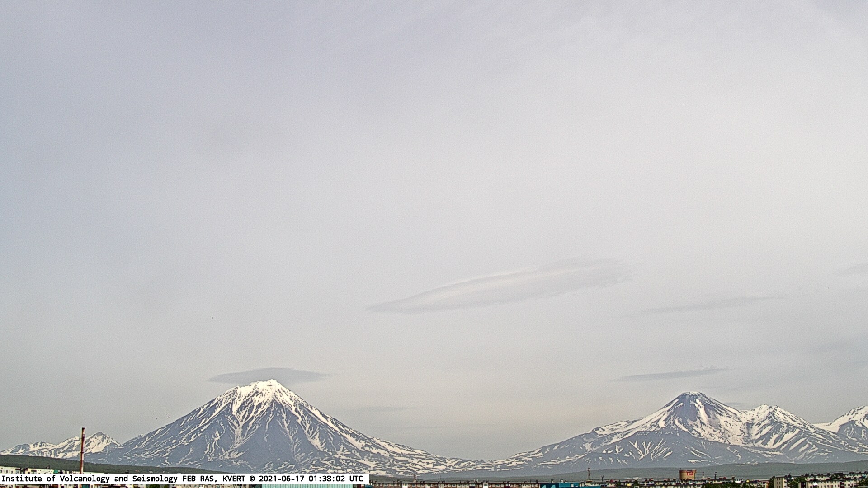Viewport: 868px width, 488px height.
Task: Click the "KVERT ©" text in caption
Action: pyautogui.click(x=239, y=479)
